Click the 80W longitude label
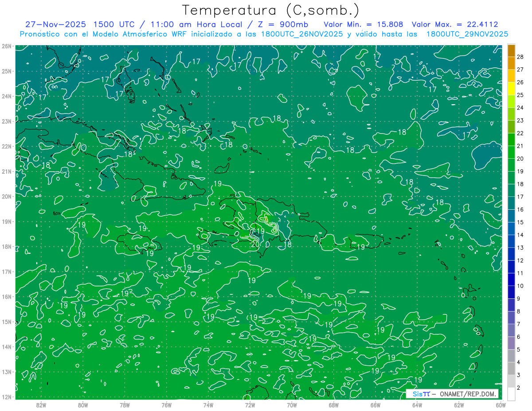 tap(83, 405)
